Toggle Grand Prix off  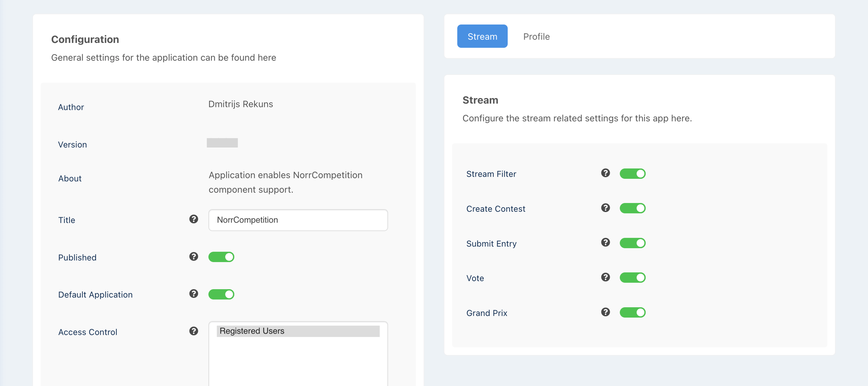click(633, 312)
